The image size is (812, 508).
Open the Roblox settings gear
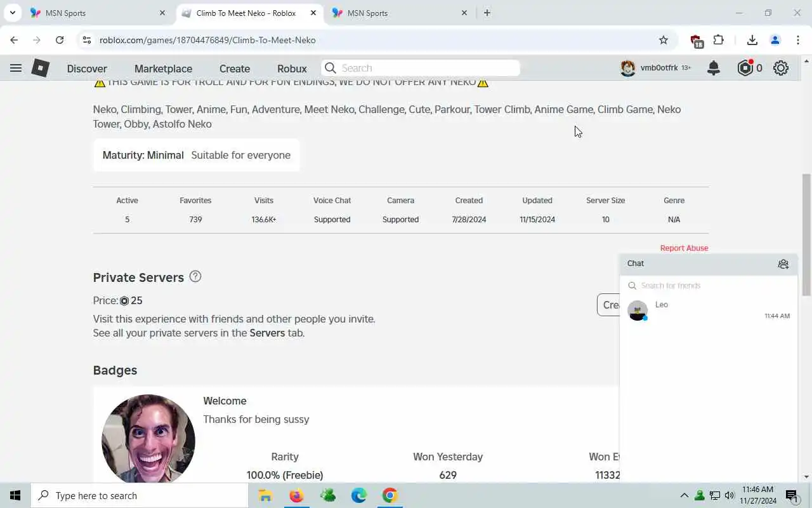pyautogui.click(x=781, y=68)
